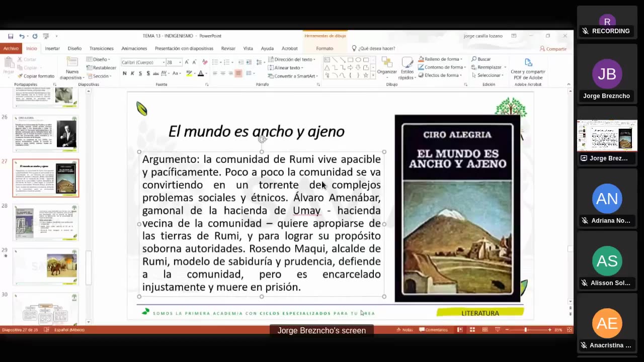Toggle italic (K) formatting

tap(132, 73)
